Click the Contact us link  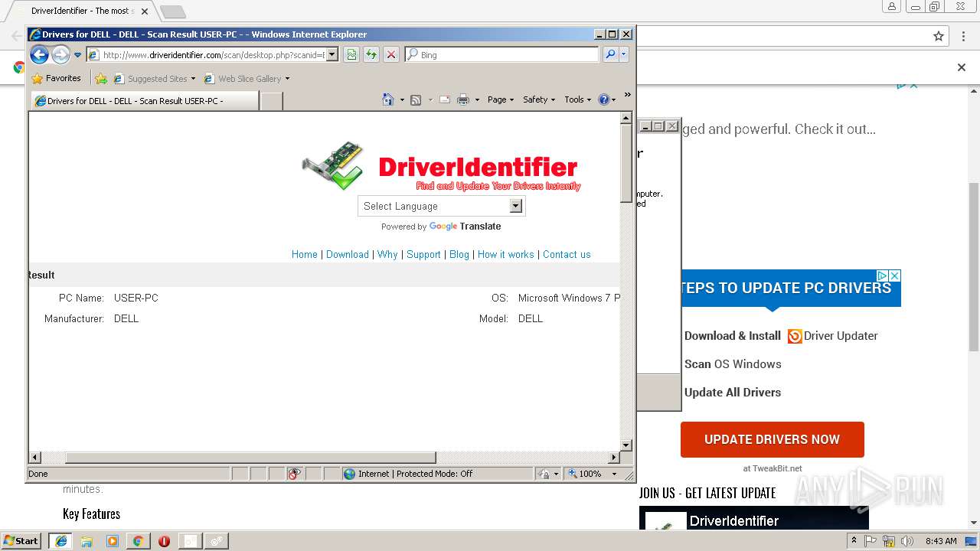point(567,254)
